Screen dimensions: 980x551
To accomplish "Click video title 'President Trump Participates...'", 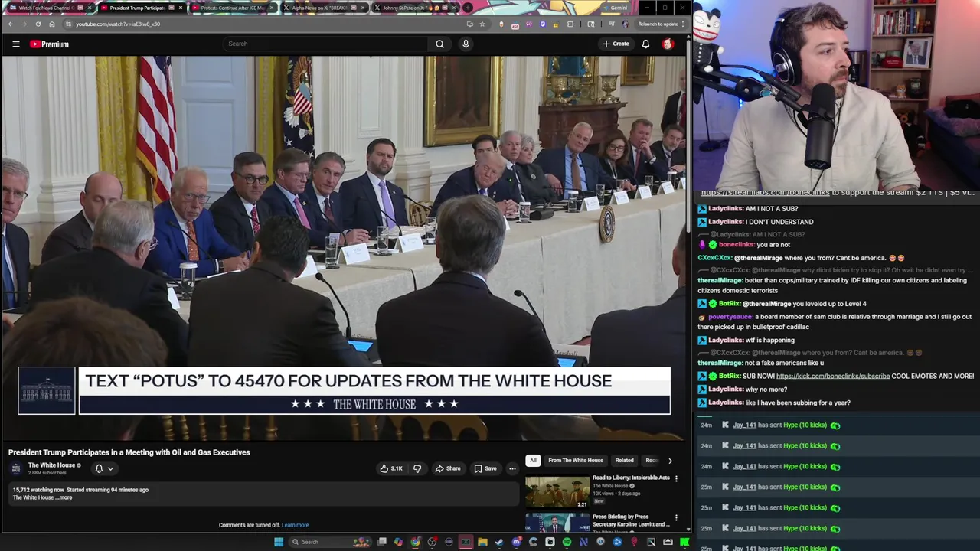I will [129, 452].
